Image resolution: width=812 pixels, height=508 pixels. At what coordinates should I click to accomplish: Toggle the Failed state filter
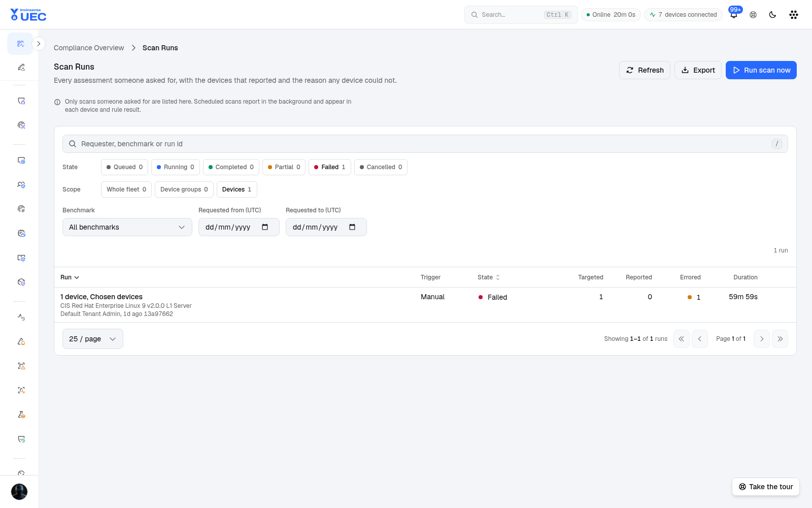click(x=330, y=167)
